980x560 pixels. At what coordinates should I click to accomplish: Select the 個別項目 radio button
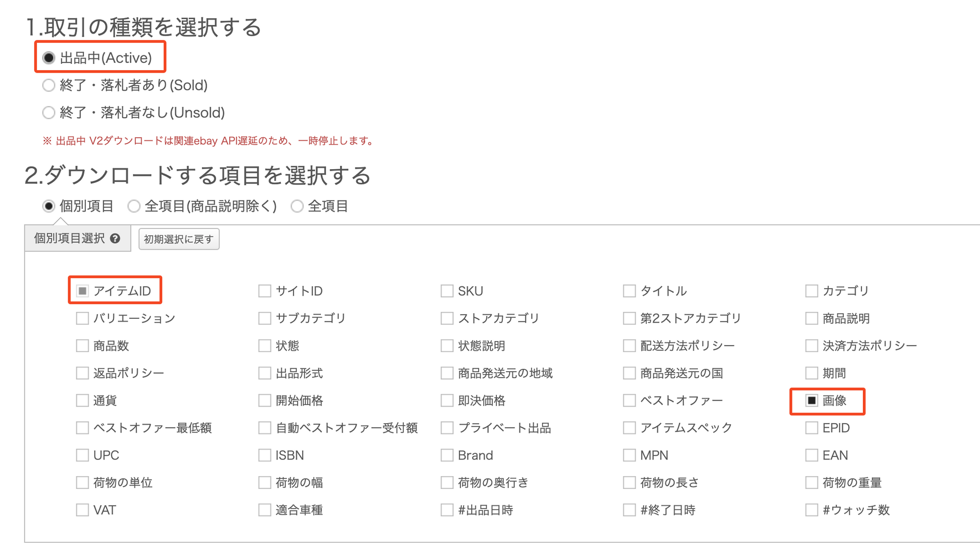coord(49,206)
